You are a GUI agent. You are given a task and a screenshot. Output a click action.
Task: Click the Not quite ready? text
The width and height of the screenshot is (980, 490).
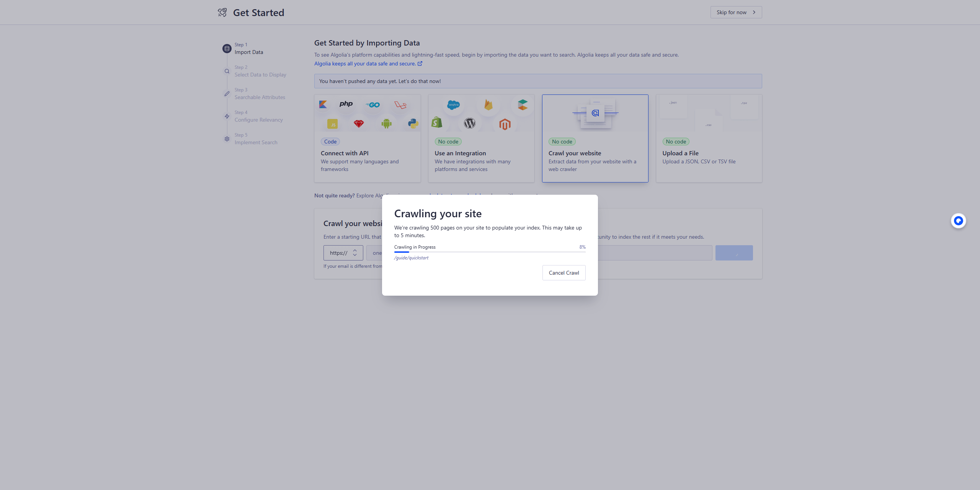334,195
